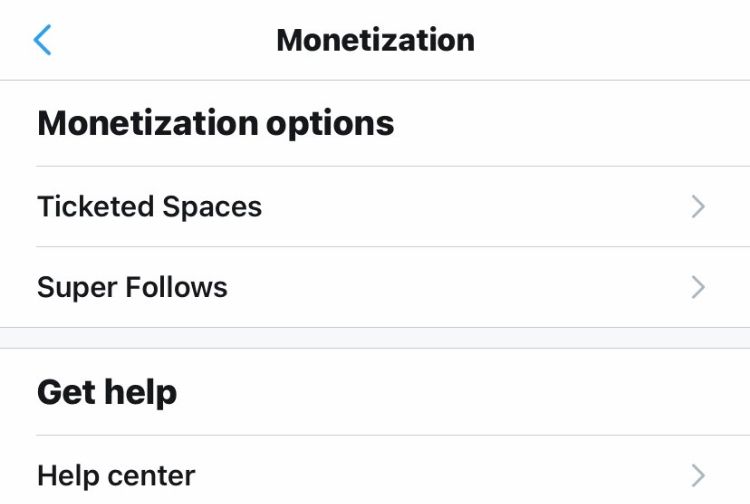
Task: Expand the Super Follows row via its arrow
Action: (x=698, y=287)
